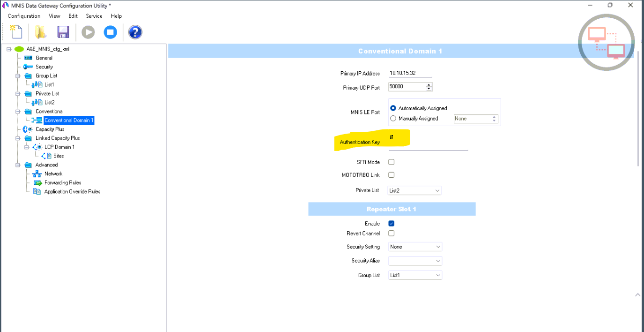This screenshot has height=332, width=644.
Task: Click the List2 tree icon
Action: (37, 102)
